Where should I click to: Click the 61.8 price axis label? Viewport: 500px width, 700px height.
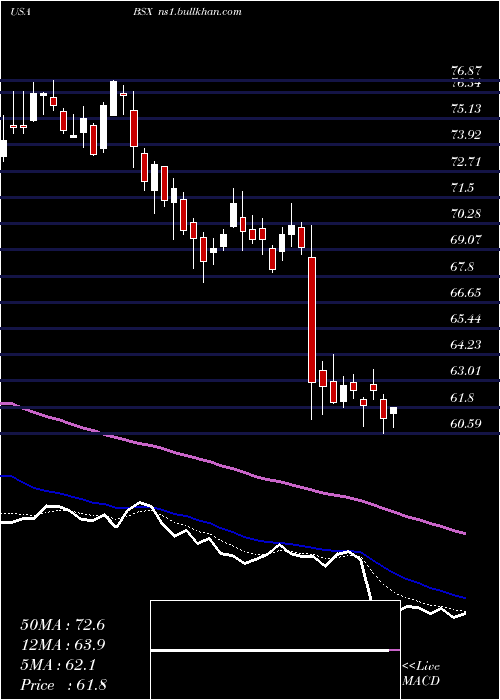tap(463, 398)
